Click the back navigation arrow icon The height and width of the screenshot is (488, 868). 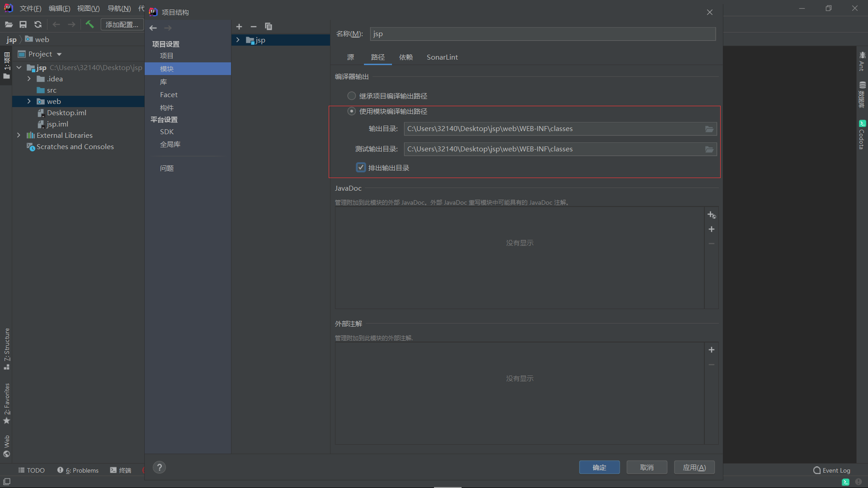[154, 28]
